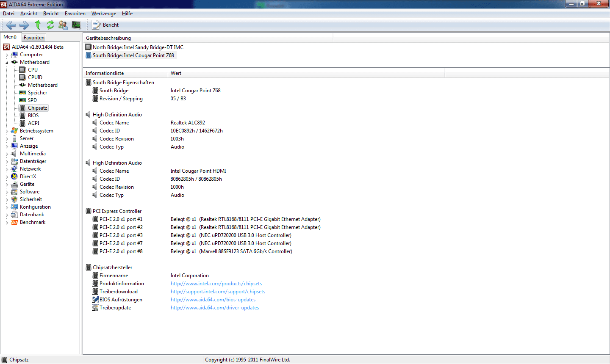Switch to the Menü tab
Viewport: 610px width, 364px height.
(x=10, y=37)
